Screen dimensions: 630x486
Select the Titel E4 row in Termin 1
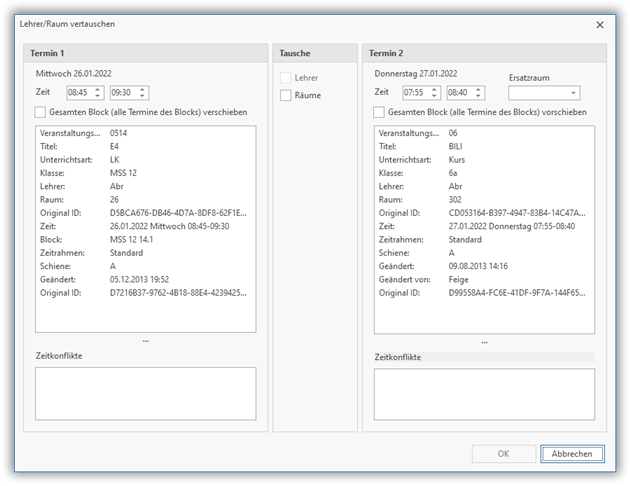(145, 146)
